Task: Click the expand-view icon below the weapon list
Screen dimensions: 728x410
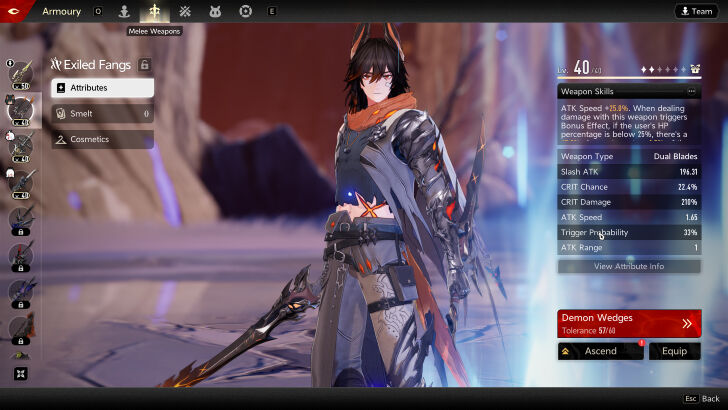Action: [x=20, y=373]
